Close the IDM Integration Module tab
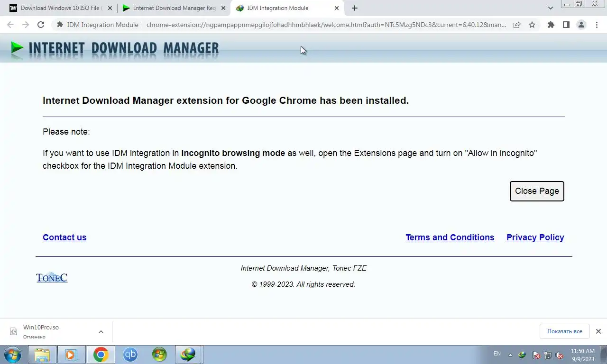The width and height of the screenshot is (607, 364). 337,8
